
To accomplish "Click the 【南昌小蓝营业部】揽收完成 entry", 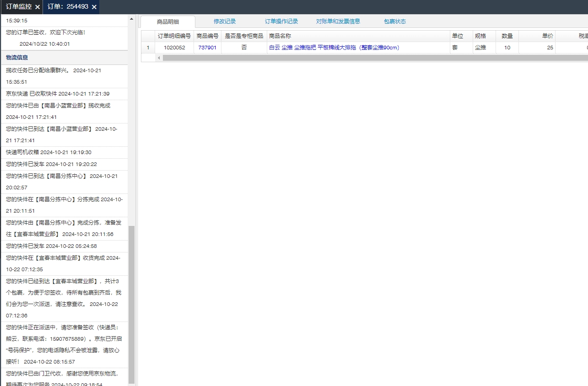I will (65, 111).
